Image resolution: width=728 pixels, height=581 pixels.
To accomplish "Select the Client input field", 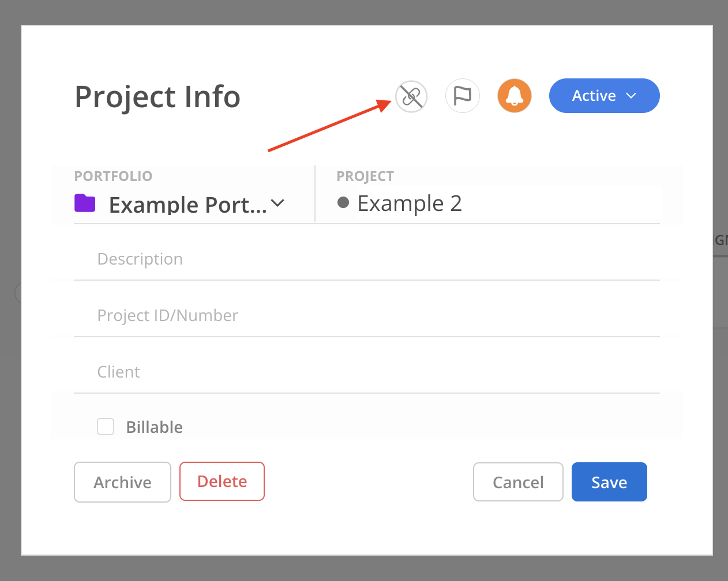I will (367, 372).
